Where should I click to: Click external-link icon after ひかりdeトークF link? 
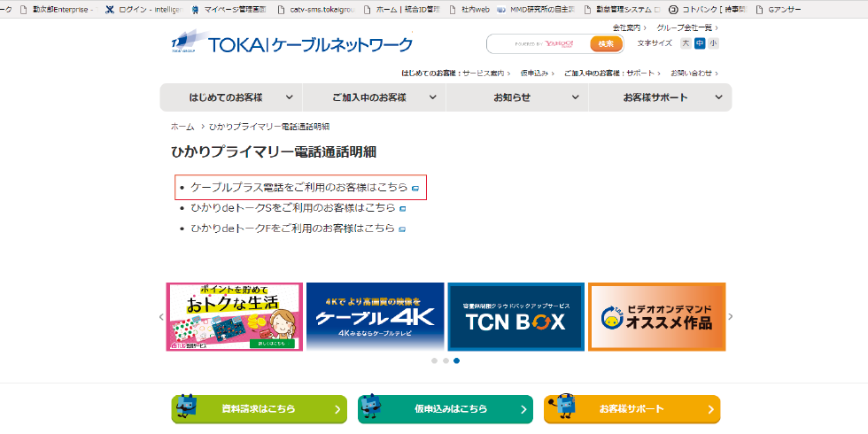point(402,229)
